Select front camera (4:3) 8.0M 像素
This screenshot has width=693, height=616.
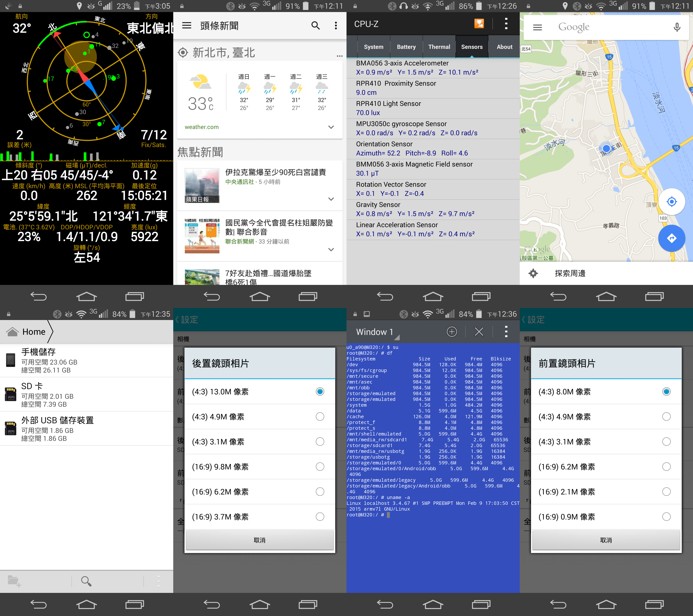606,391
